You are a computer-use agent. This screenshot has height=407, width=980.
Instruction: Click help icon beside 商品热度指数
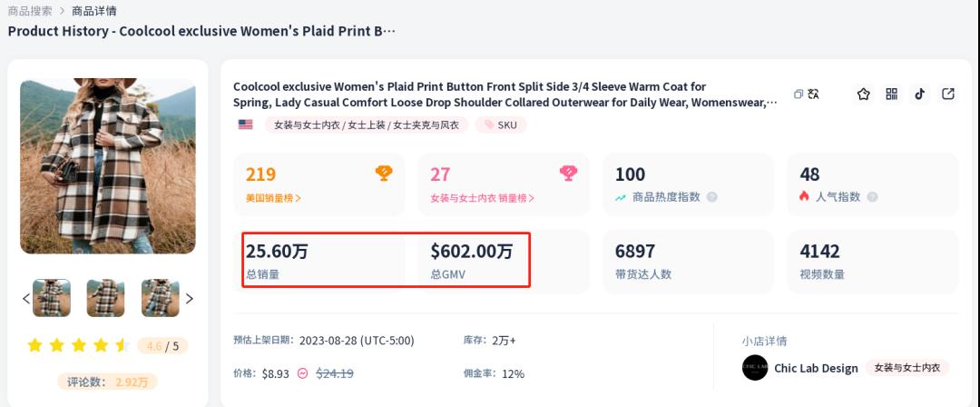[712, 197]
